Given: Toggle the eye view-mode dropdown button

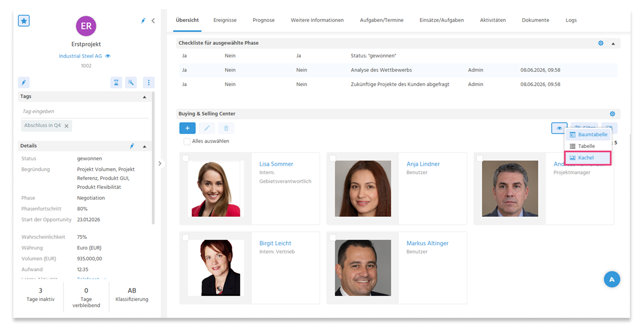Looking at the screenshot, I should pos(559,128).
